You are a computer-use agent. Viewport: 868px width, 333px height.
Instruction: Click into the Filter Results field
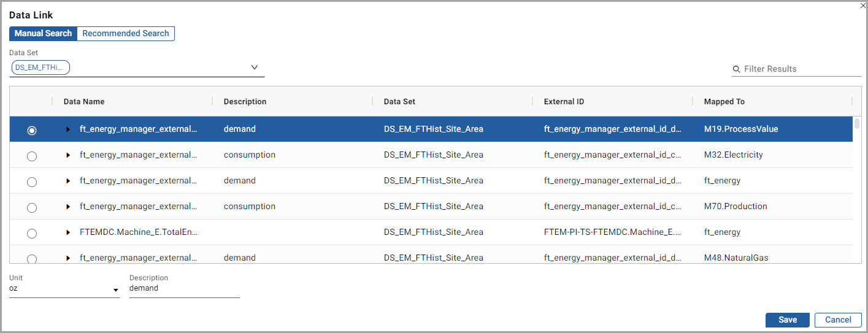click(801, 69)
